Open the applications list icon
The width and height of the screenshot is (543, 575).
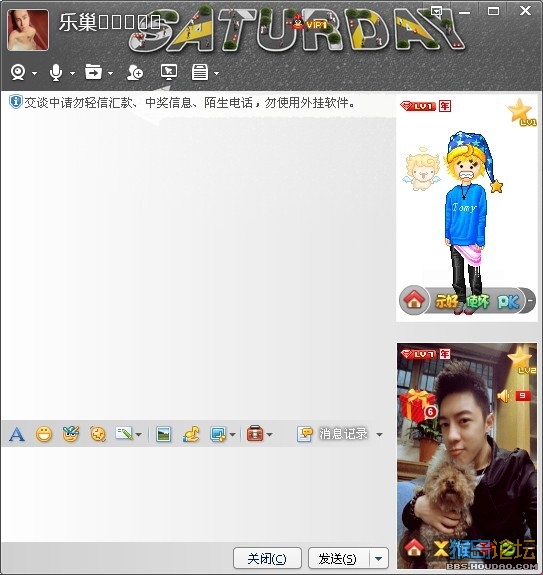pos(200,72)
